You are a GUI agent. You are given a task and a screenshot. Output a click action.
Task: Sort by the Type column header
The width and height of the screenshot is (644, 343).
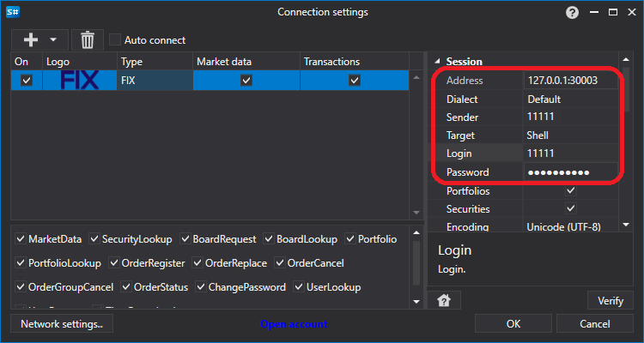tap(155, 62)
